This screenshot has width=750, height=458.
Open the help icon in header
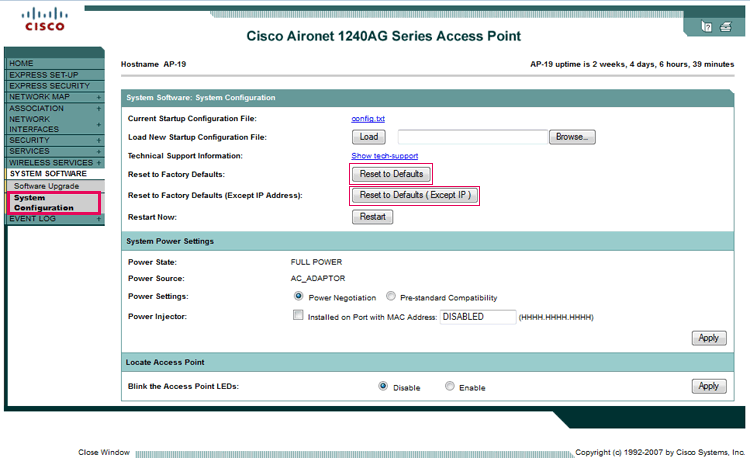[706, 27]
